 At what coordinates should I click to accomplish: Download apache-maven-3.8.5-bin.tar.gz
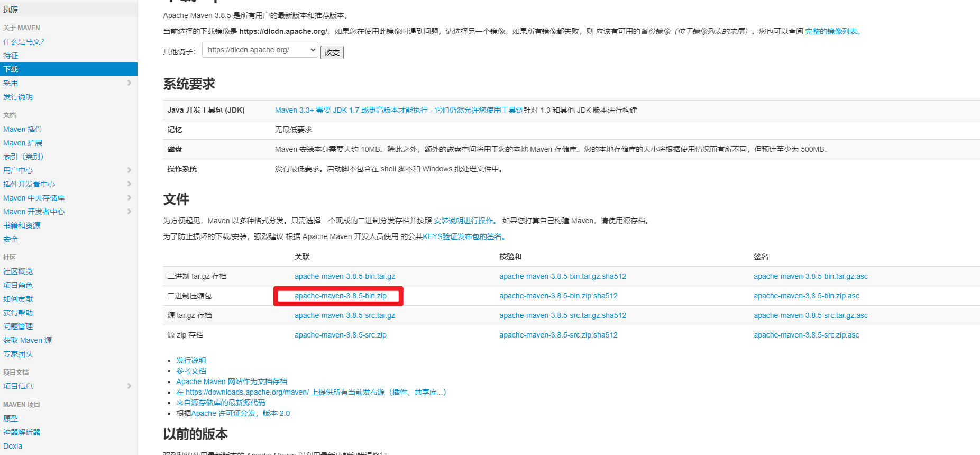pos(345,276)
